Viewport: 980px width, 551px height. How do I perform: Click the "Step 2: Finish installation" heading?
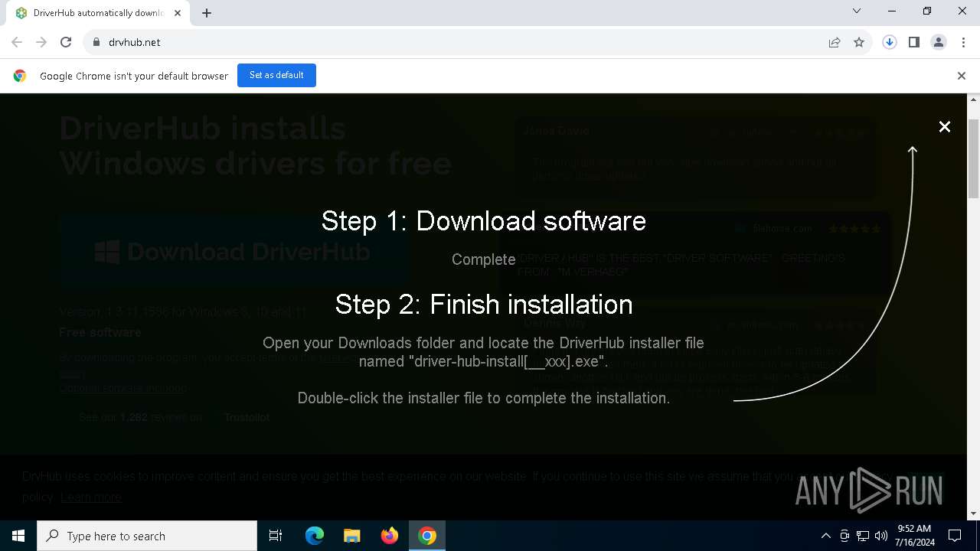[484, 305]
